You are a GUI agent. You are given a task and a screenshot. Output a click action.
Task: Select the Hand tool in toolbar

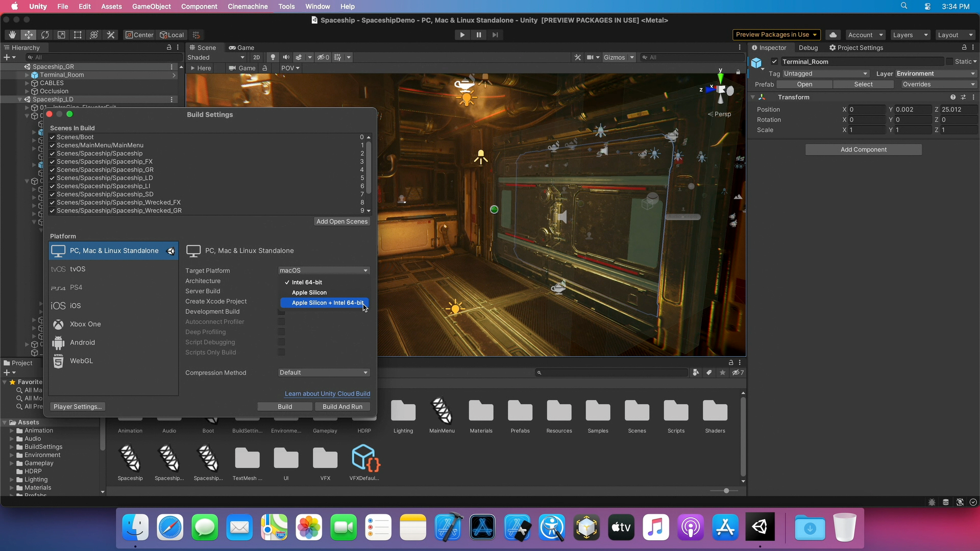12,35
